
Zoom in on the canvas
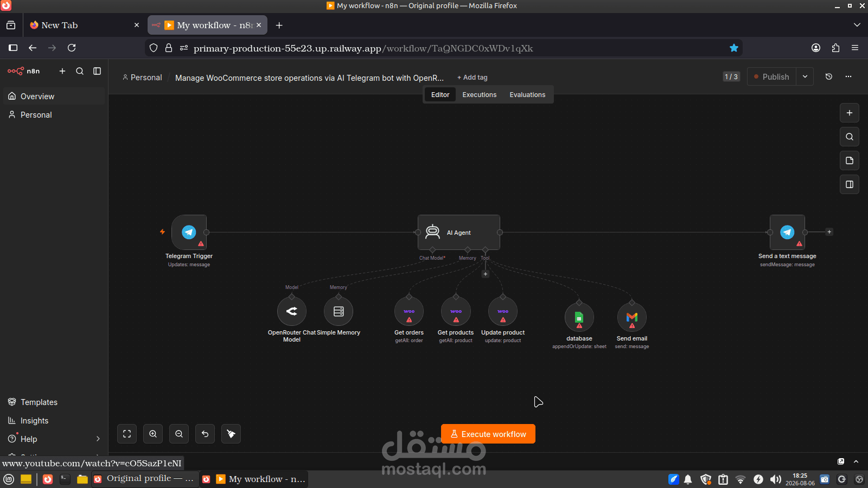pos(153,434)
